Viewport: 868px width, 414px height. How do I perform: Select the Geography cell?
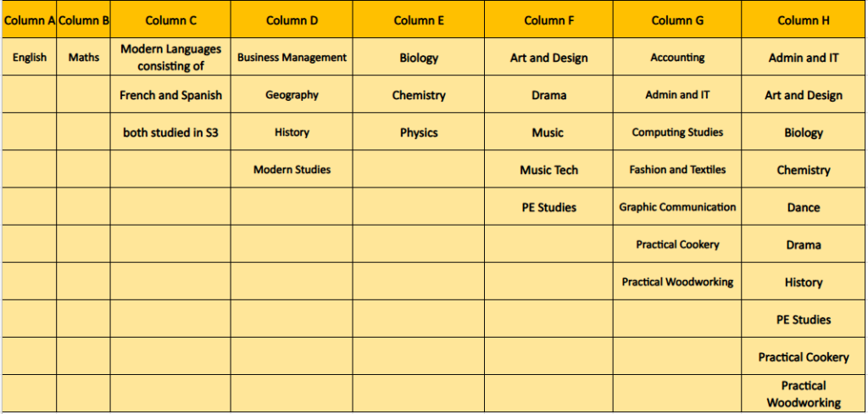click(x=292, y=95)
